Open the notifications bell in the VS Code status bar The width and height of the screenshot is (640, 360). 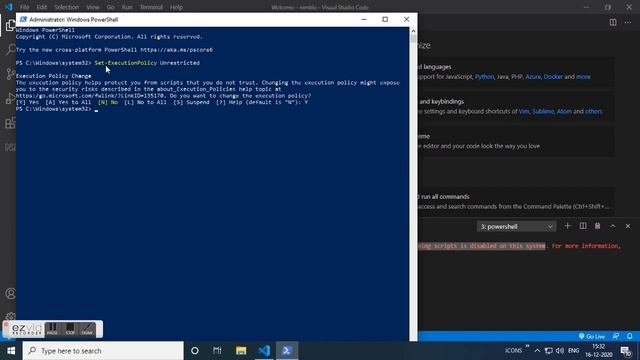(x=629, y=336)
